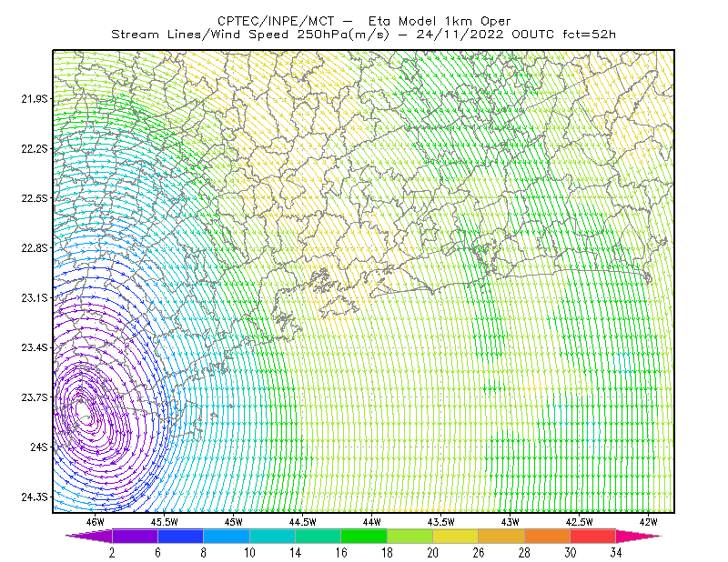The height and width of the screenshot is (562, 728).
Task: Click the 43W longitude label
Action: pos(511,522)
